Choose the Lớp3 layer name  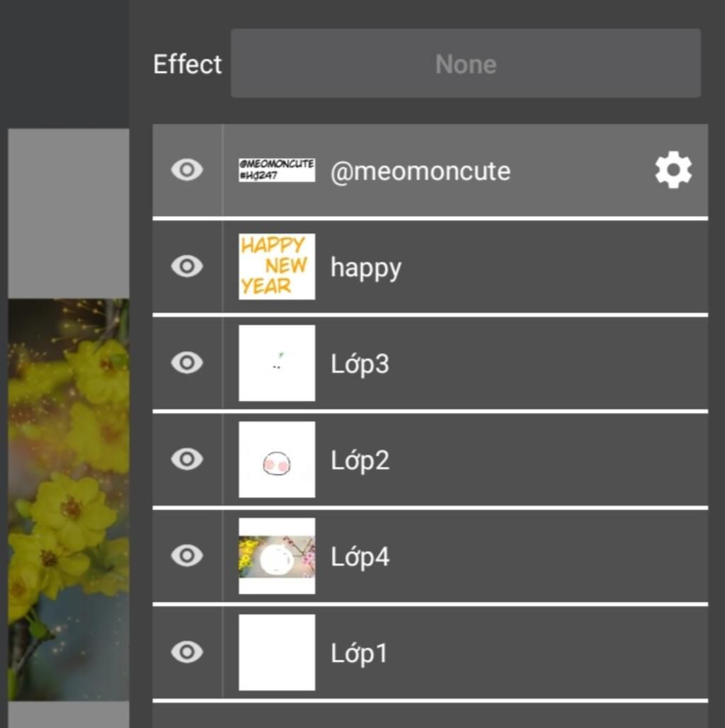click(x=360, y=364)
